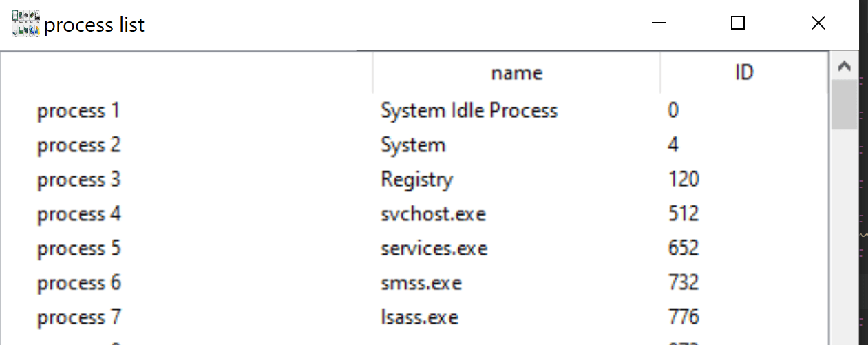
Task: Maximize the process list window
Action: (738, 24)
